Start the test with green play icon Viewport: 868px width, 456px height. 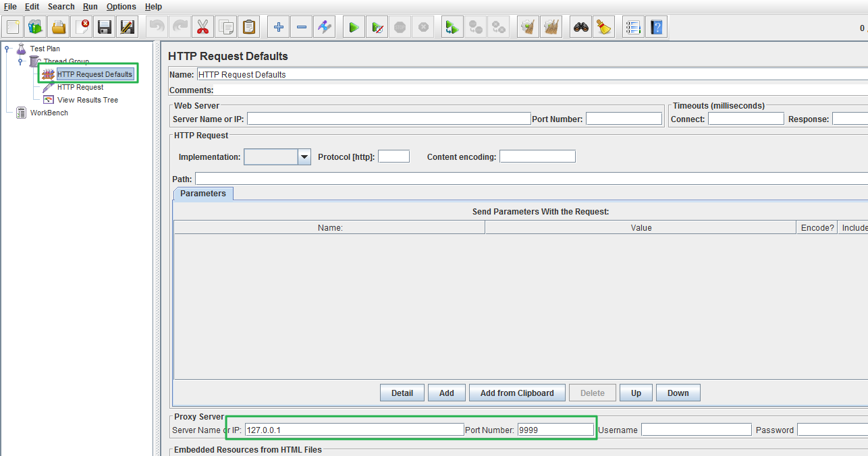354,28
